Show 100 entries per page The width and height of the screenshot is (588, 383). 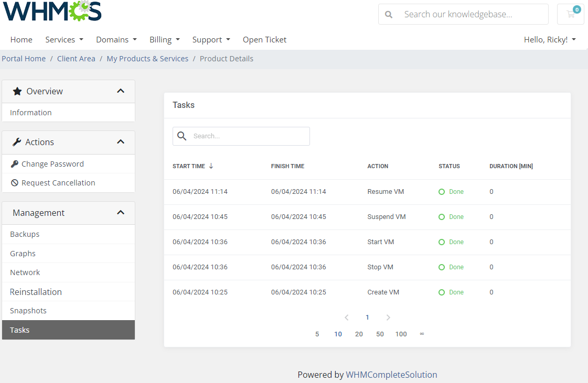tap(401, 334)
